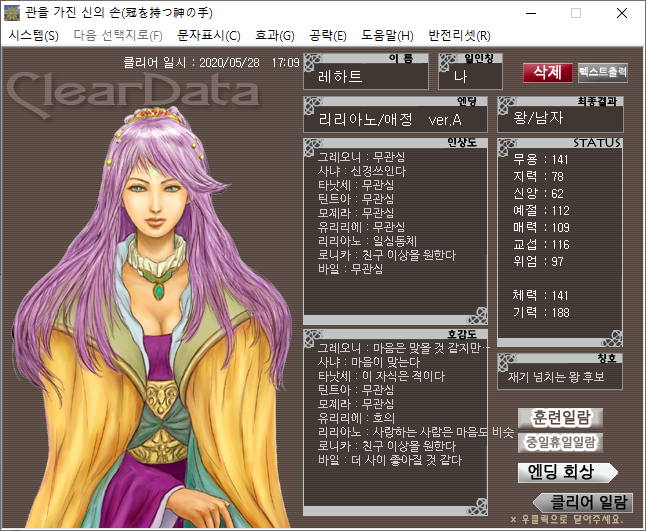
Task: Click favor row 유리리에 : 호의
Action: click(356, 418)
